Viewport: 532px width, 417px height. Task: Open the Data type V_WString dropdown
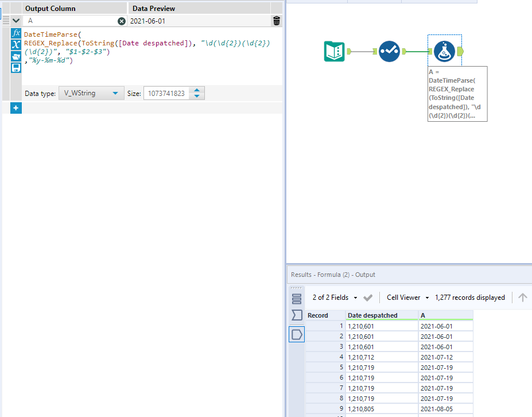tap(91, 93)
